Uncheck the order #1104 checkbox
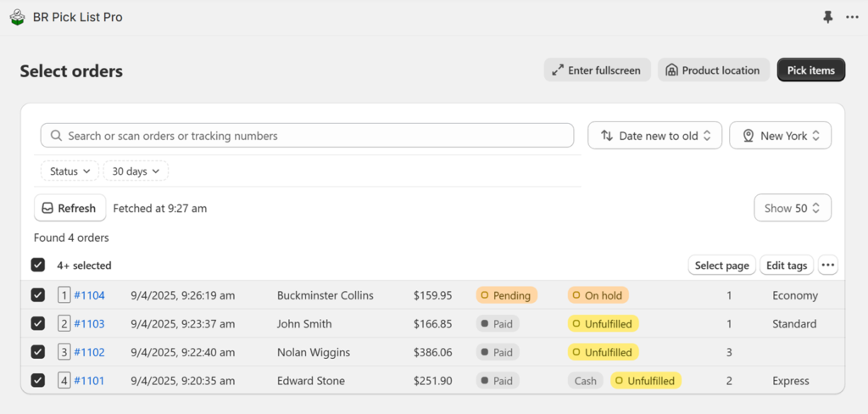 [x=37, y=295]
